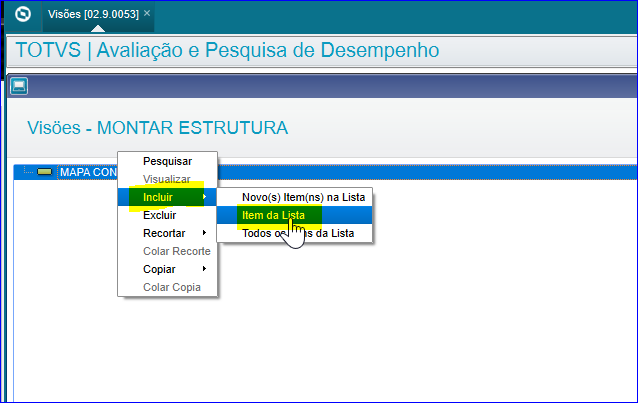This screenshot has width=638, height=403.
Task: Click the Visões - MONTAR ESTRUTURA heading
Action: pos(157,128)
